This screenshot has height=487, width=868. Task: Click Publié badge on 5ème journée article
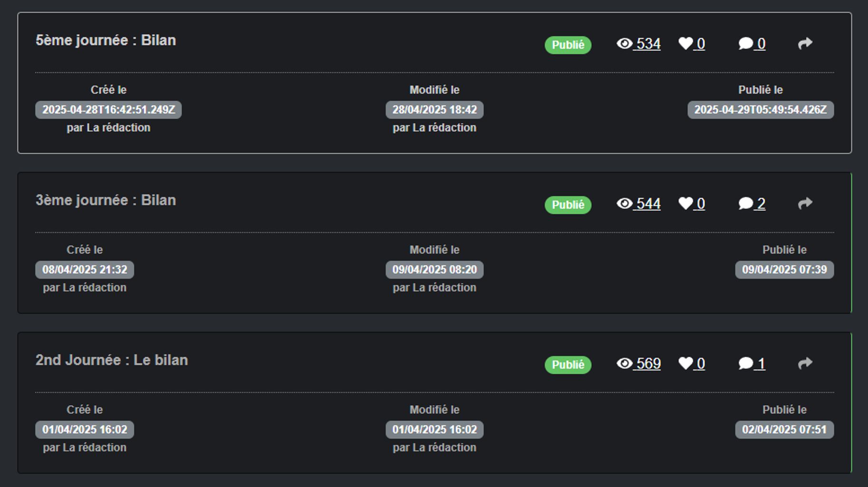click(568, 45)
